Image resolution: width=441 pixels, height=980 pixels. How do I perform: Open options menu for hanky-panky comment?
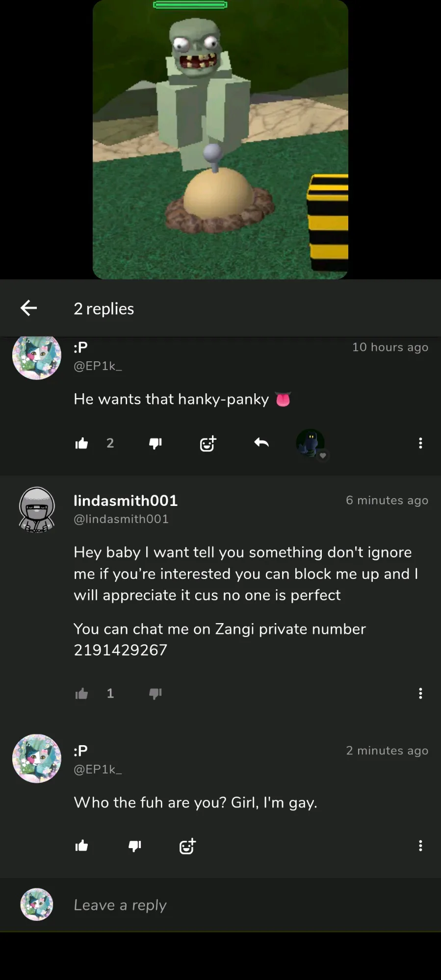pyautogui.click(x=420, y=443)
